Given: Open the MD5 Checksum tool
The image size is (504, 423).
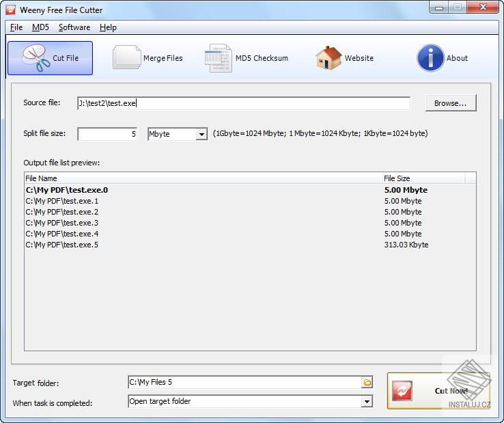Looking at the screenshot, I should (247, 58).
